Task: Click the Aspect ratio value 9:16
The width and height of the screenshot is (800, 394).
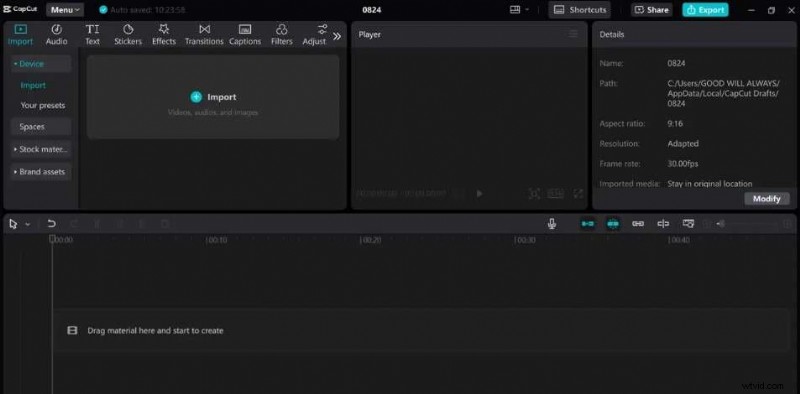Action: pos(675,124)
